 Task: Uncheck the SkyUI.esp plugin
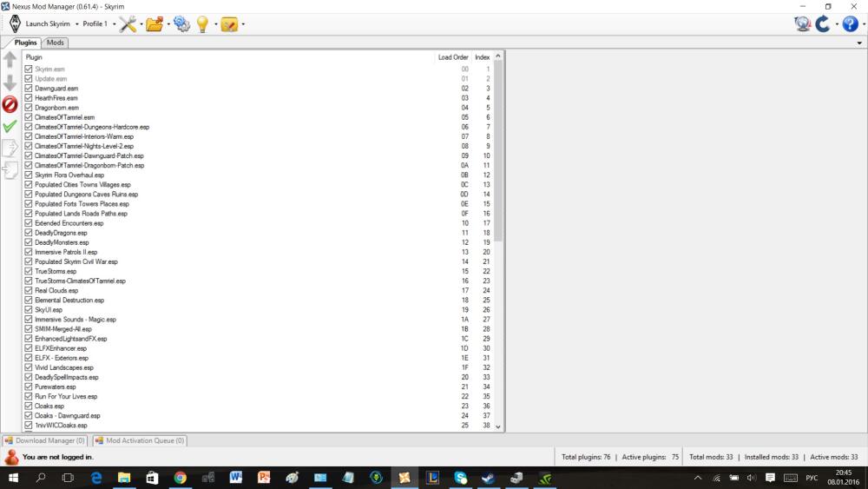click(x=29, y=309)
